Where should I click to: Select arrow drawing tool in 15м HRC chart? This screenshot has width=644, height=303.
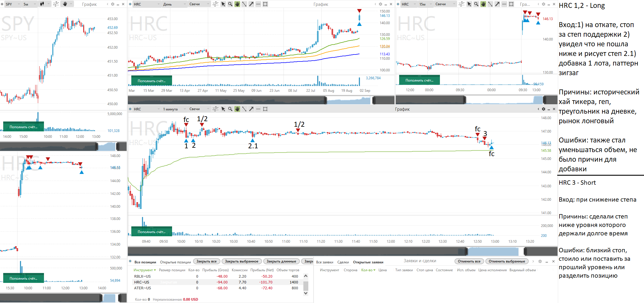pyautogui.click(x=497, y=4)
